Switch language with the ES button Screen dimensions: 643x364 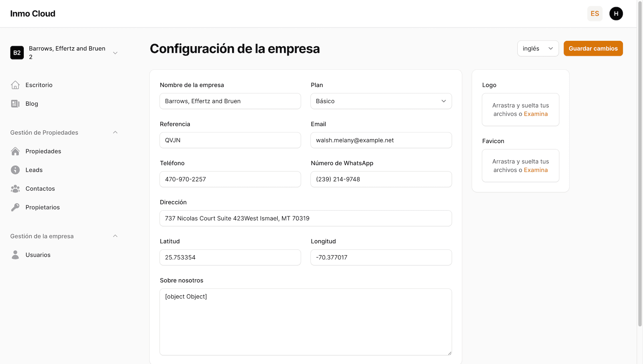pyautogui.click(x=594, y=14)
